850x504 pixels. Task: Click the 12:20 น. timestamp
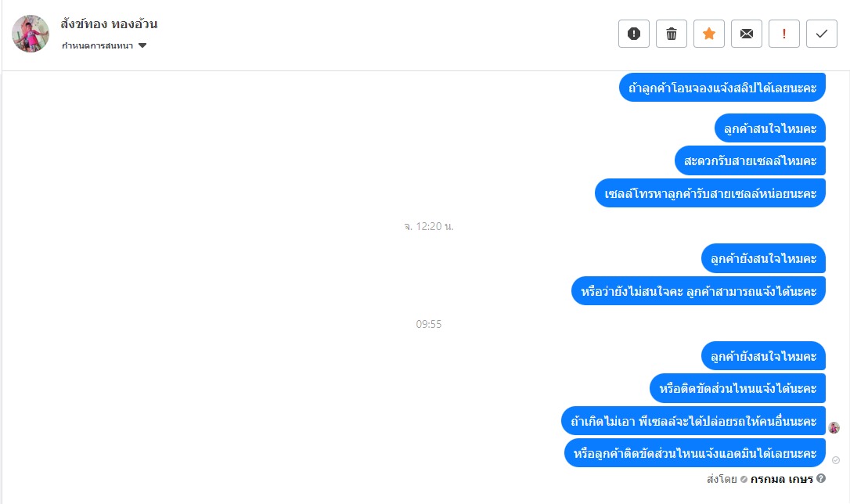pos(428,226)
